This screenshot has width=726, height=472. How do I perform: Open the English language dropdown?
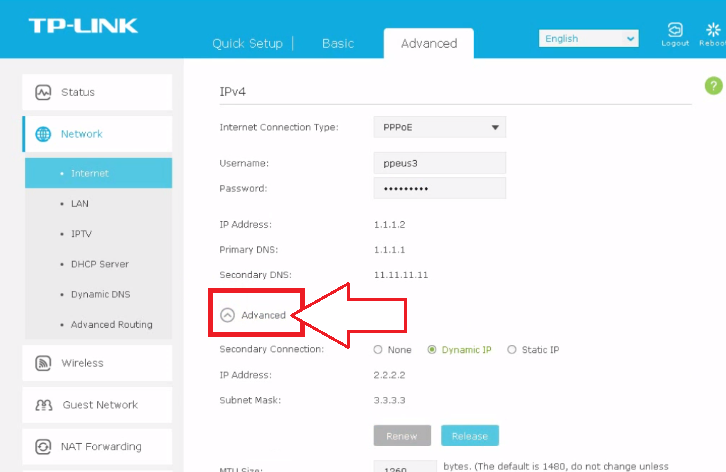coord(588,38)
